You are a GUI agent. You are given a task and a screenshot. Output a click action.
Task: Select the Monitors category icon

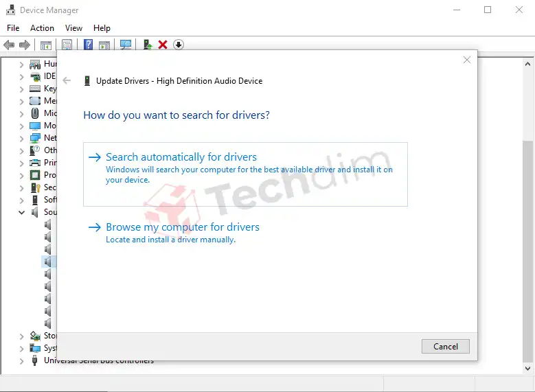(x=35, y=126)
